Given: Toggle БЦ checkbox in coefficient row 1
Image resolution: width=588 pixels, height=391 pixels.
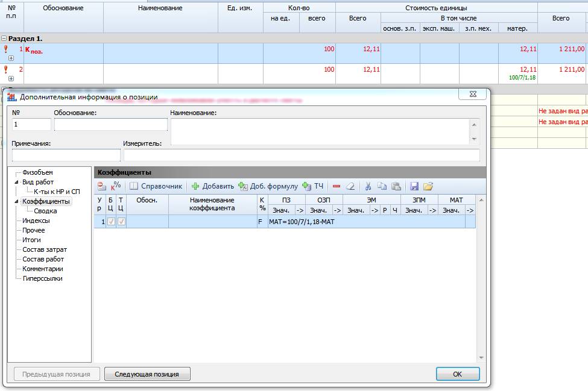Looking at the screenshot, I should point(111,222).
